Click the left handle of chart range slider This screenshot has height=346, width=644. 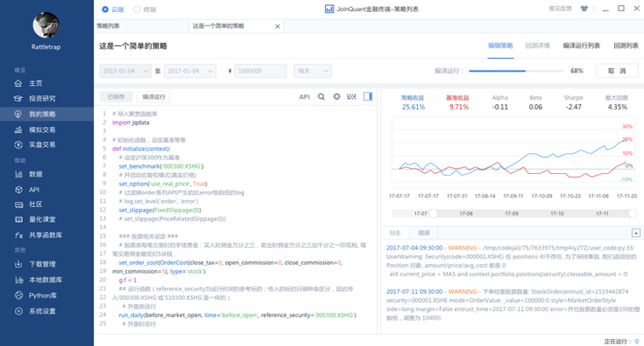point(433,213)
